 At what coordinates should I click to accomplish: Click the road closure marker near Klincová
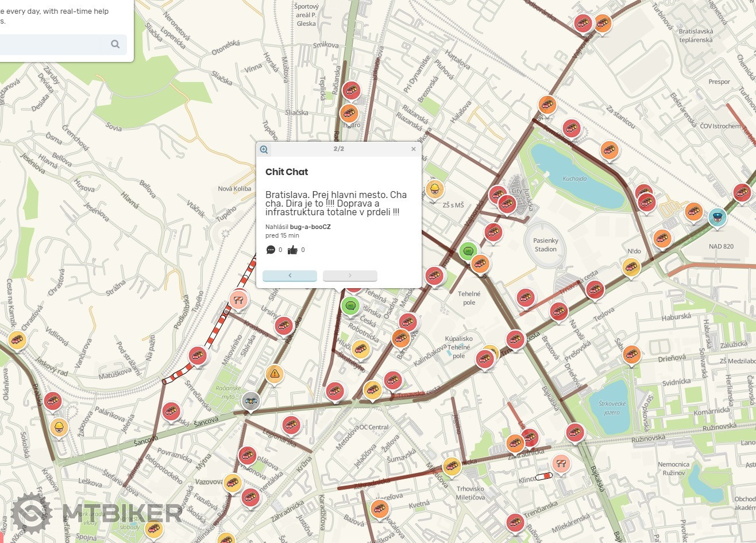tap(561, 463)
